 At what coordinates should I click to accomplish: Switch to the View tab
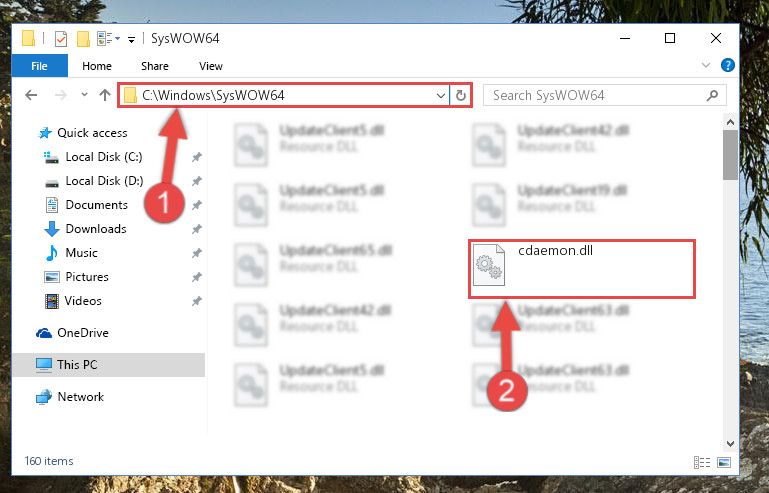(x=211, y=66)
